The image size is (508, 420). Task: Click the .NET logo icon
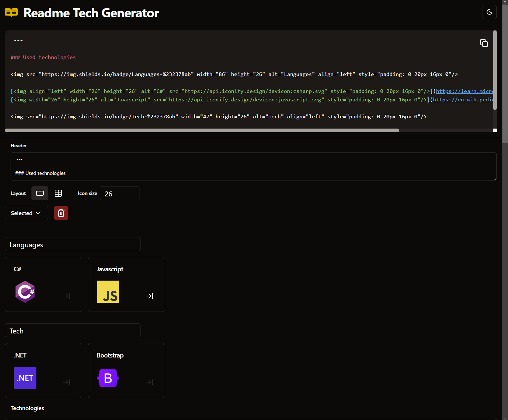(25, 378)
